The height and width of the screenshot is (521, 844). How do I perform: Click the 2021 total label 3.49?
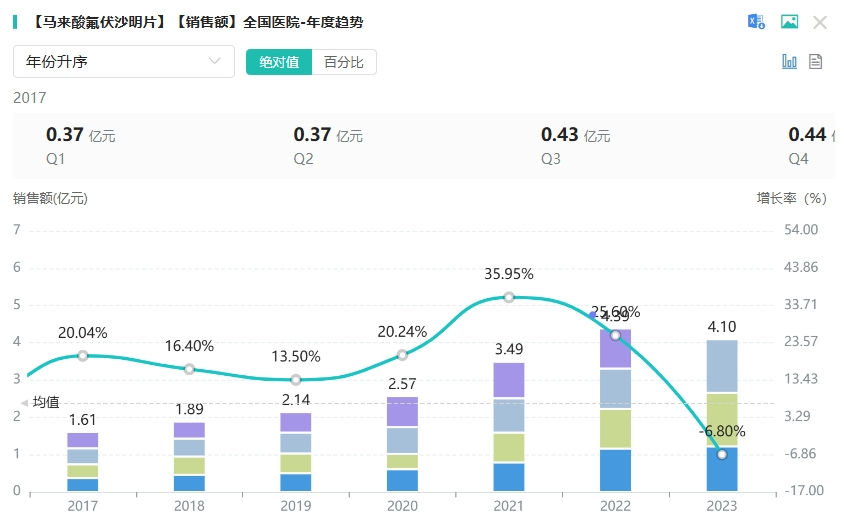509,349
